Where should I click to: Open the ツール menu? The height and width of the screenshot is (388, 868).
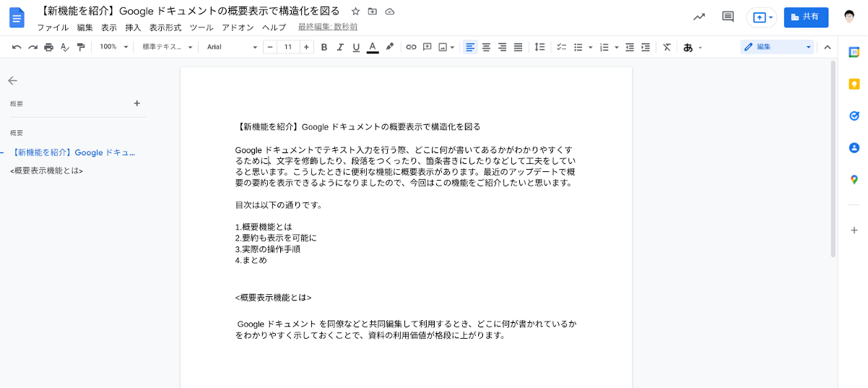click(x=201, y=27)
